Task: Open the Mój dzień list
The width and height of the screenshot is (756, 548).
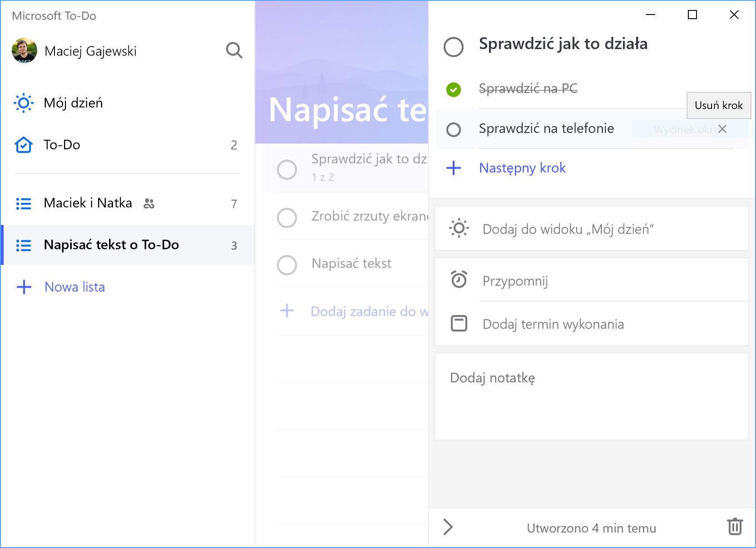Action: 128,103
